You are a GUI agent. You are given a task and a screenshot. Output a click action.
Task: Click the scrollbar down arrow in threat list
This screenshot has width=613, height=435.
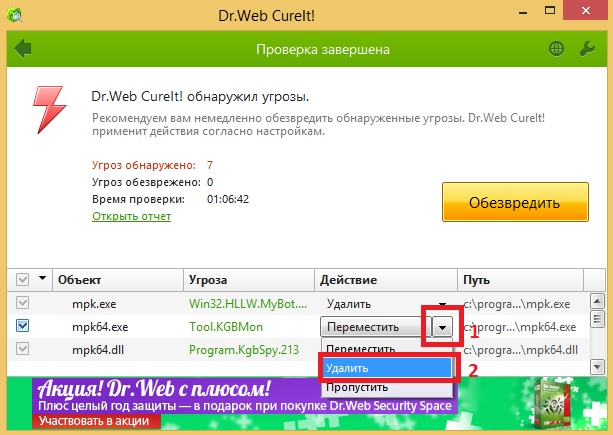click(x=597, y=367)
